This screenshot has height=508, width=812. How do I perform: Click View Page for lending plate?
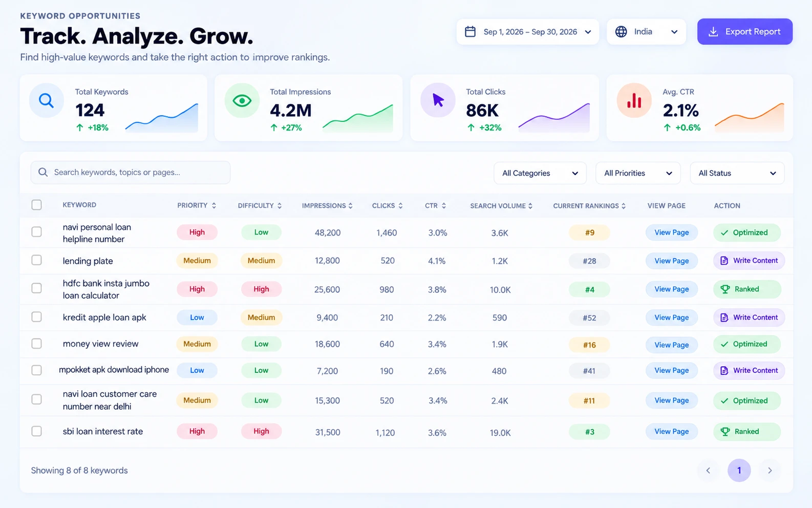pos(671,261)
